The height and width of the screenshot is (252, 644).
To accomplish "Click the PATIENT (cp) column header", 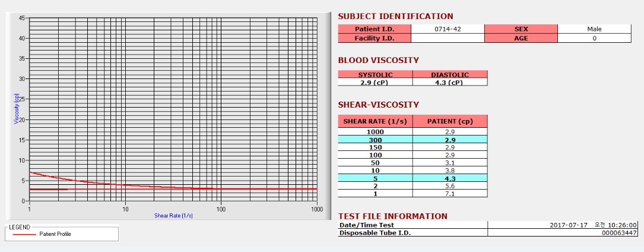I will pyautogui.click(x=450, y=121).
